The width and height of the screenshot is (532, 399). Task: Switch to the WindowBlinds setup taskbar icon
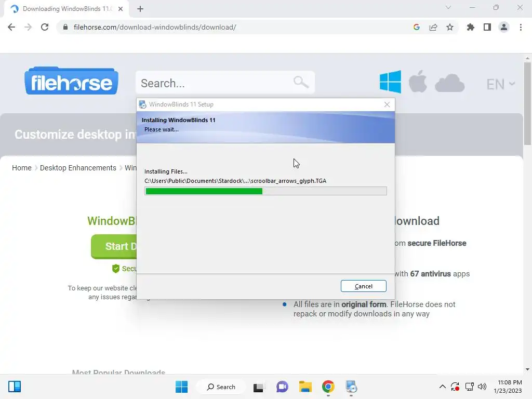(x=351, y=387)
